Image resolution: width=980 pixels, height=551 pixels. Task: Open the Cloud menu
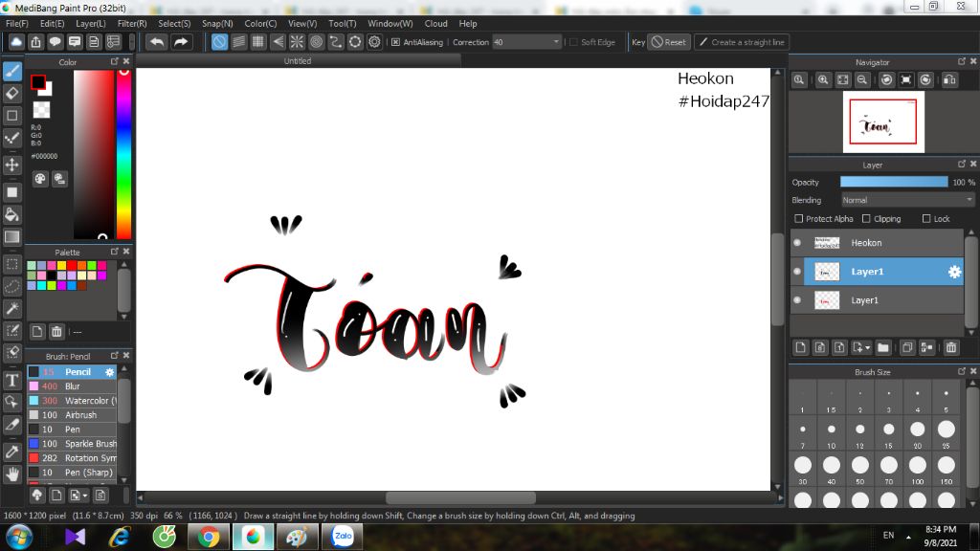pos(435,23)
